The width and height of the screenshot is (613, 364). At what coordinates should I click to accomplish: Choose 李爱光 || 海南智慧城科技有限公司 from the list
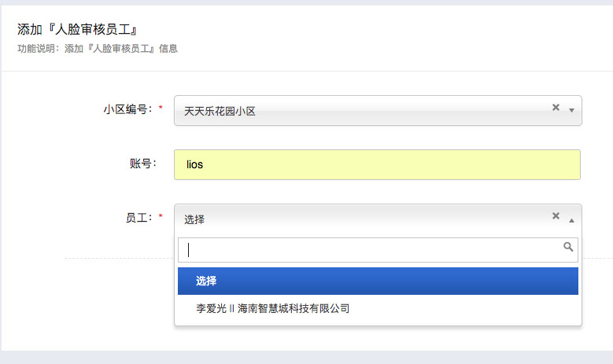tap(272, 309)
